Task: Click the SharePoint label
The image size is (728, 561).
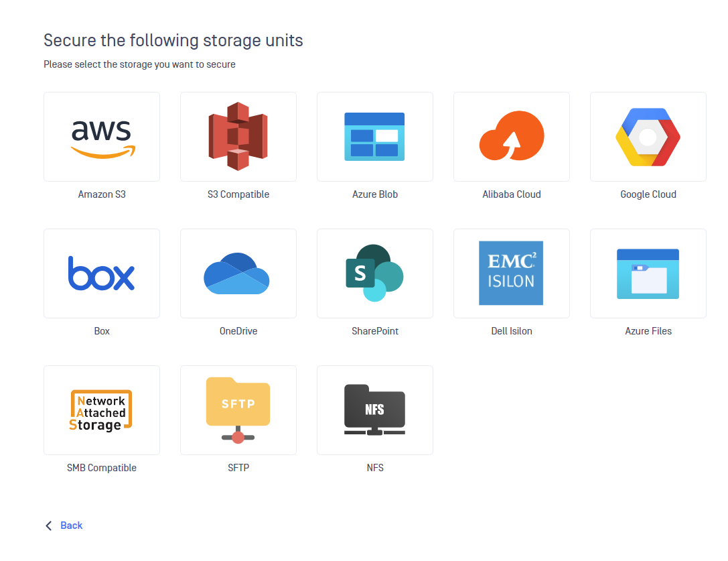Action: click(374, 331)
